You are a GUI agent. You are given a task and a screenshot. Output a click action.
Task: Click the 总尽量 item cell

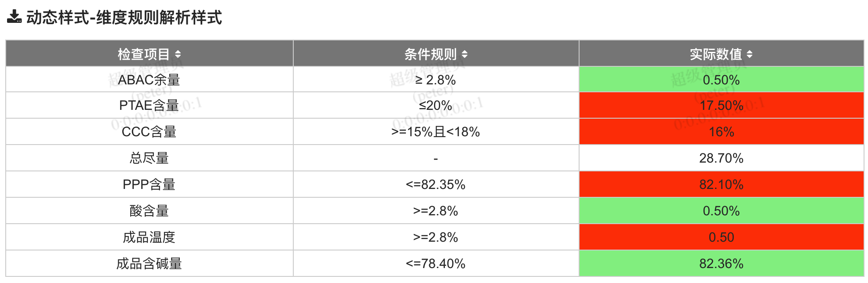[x=150, y=158]
